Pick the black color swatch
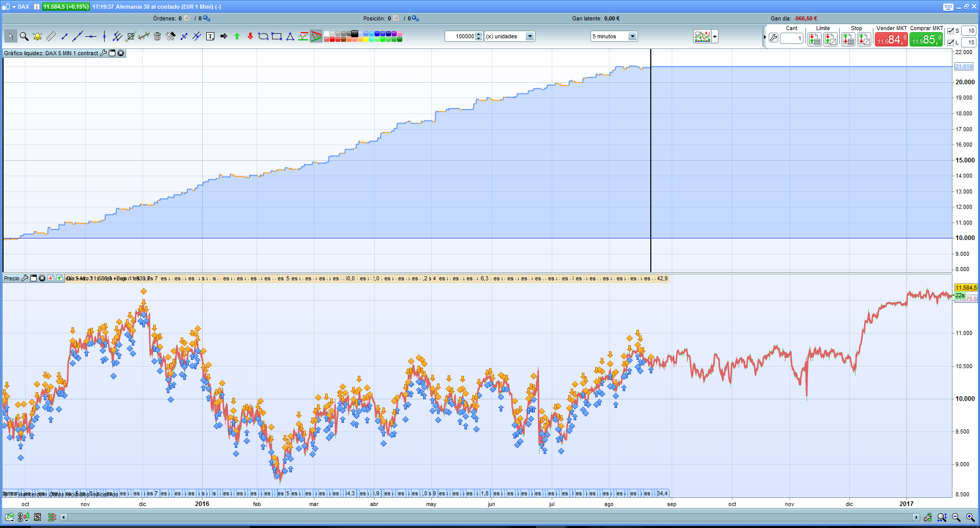Image resolution: width=980 pixels, height=528 pixels. pos(355,34)
